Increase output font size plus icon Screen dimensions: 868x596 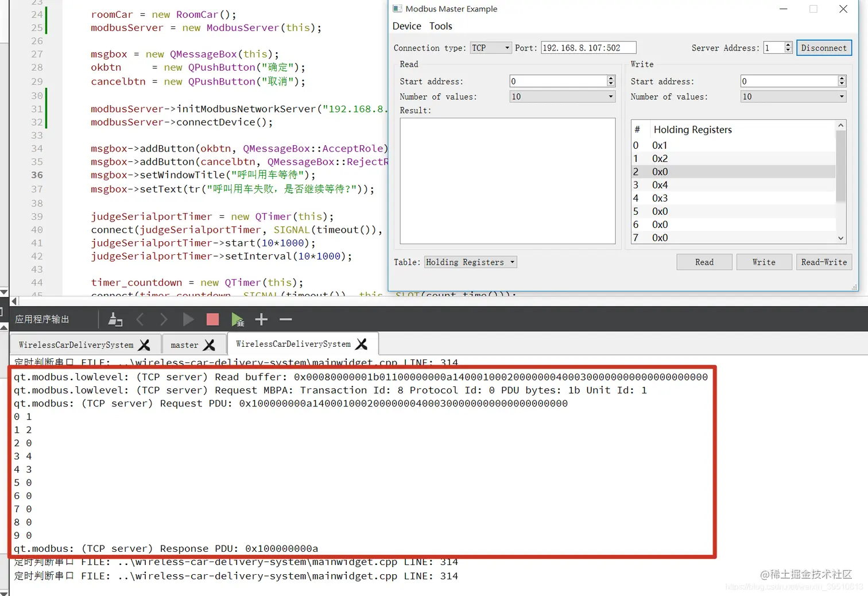pos(261,319)
